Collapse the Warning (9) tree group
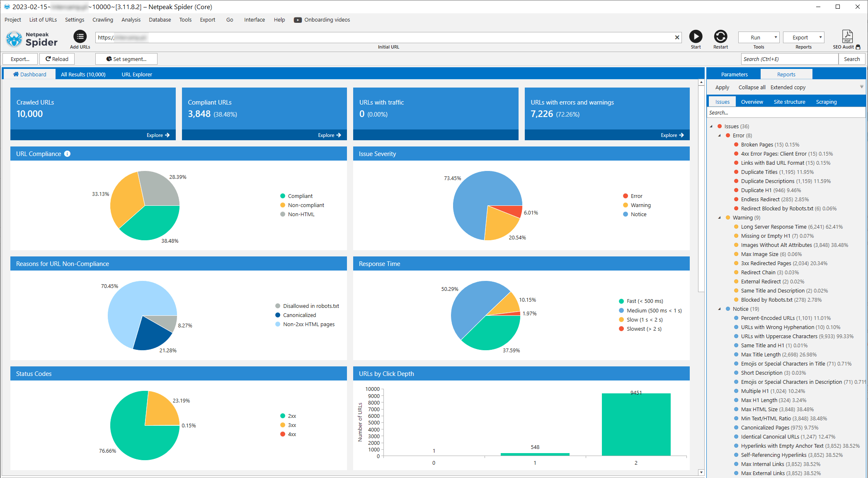This screenshot has width=868, height=478. coord(720,217)
